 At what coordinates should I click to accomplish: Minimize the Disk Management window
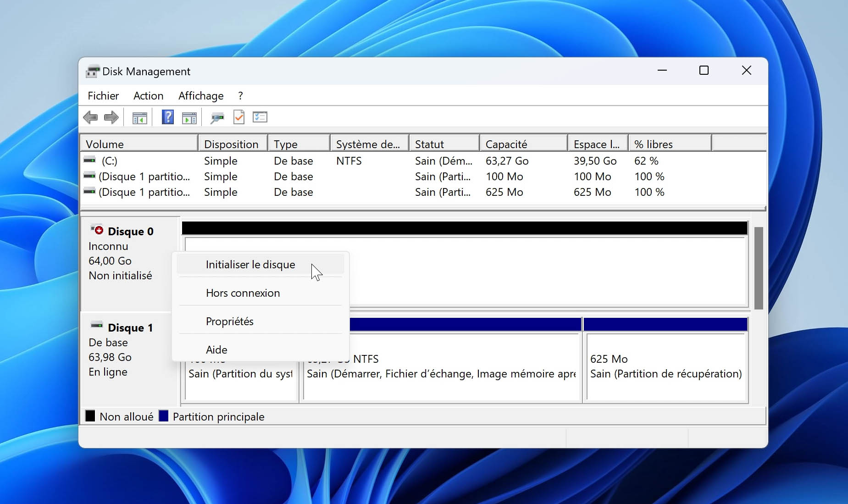pyautogui.click(x=662, y=70)
